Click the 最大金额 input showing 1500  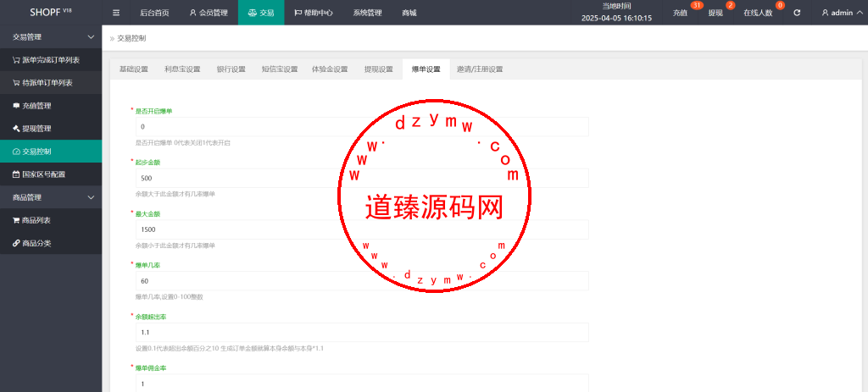362,229
